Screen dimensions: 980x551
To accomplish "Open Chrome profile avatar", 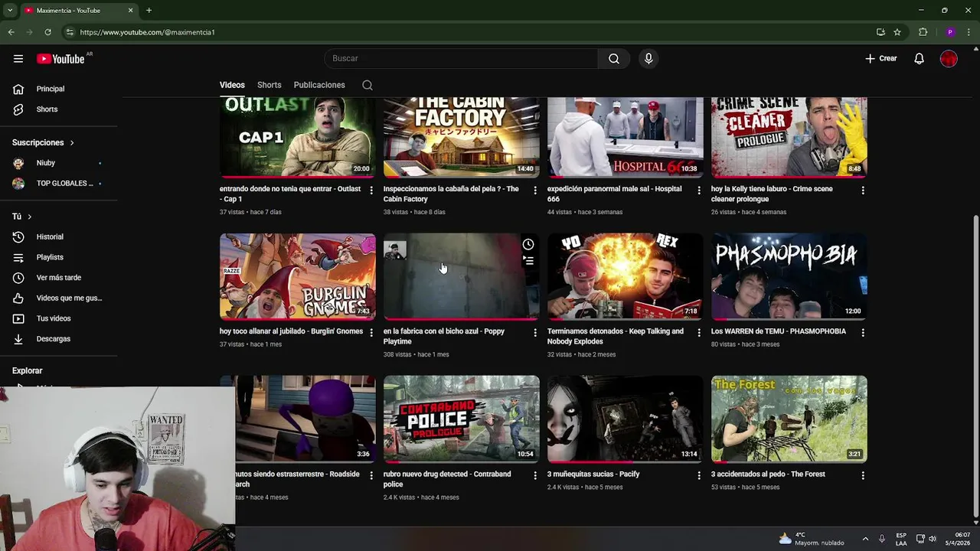I will click(x=950, y=32).
